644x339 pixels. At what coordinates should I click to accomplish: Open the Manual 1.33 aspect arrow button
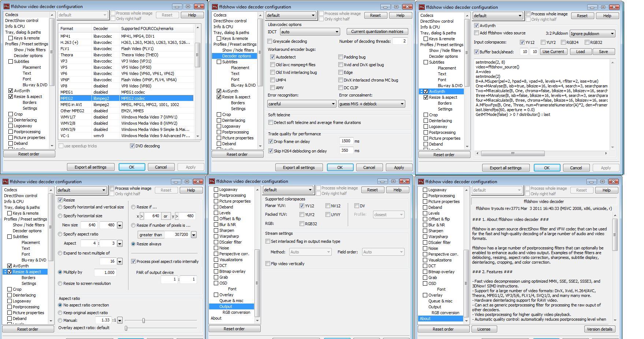[x=120, y=320]
